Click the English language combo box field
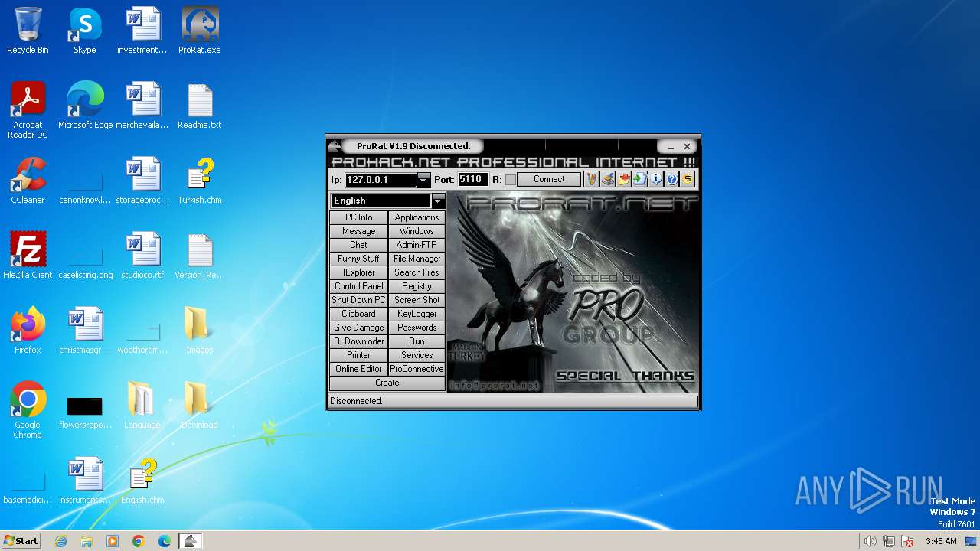This screenshot has width=980, height=551. (381, 201)
